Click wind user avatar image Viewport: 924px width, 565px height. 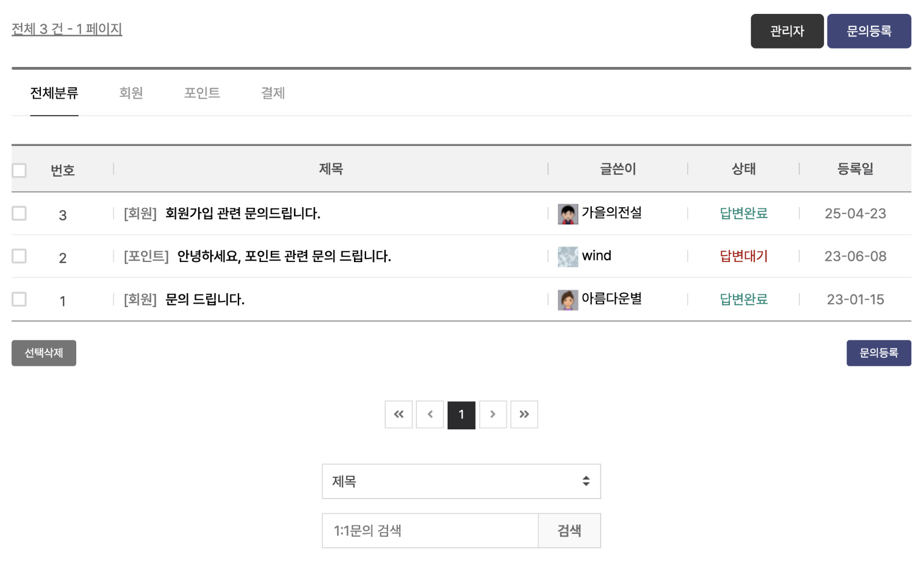click(x=568, y=257)
